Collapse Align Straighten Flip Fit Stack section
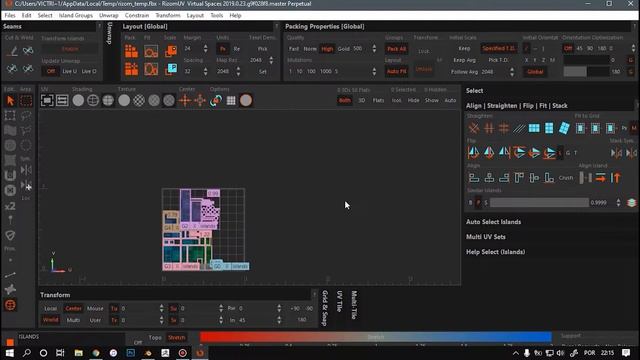Screen dimensions: 640x360 coord(517,106)
